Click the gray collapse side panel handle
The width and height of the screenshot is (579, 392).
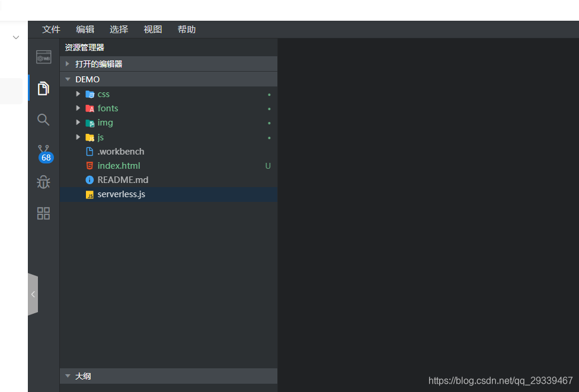click(x=33, y=294)
